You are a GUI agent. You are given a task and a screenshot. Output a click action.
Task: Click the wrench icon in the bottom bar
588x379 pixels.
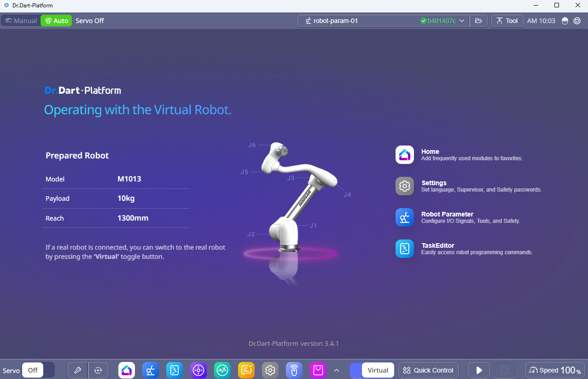click(x=78, y=370)
